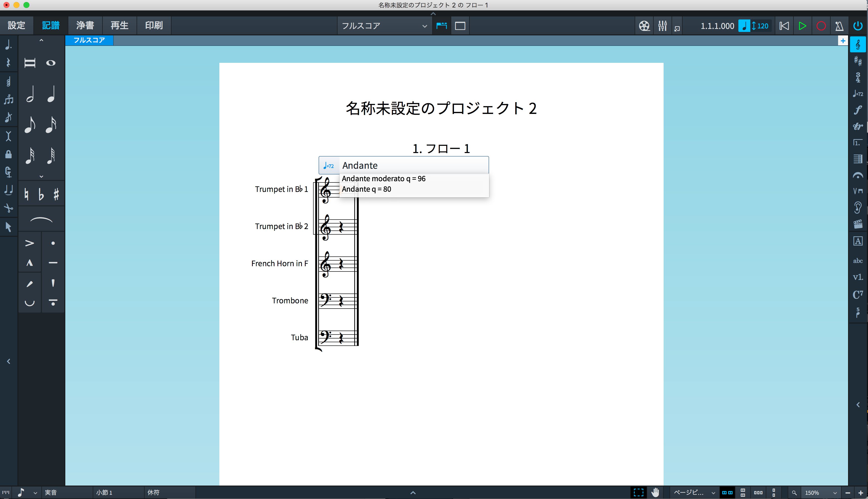This screenshot has width=868, height=499.
Task: Open Ornaments trill panel icon
Action: pyautogui.click(x=858, y=126)
